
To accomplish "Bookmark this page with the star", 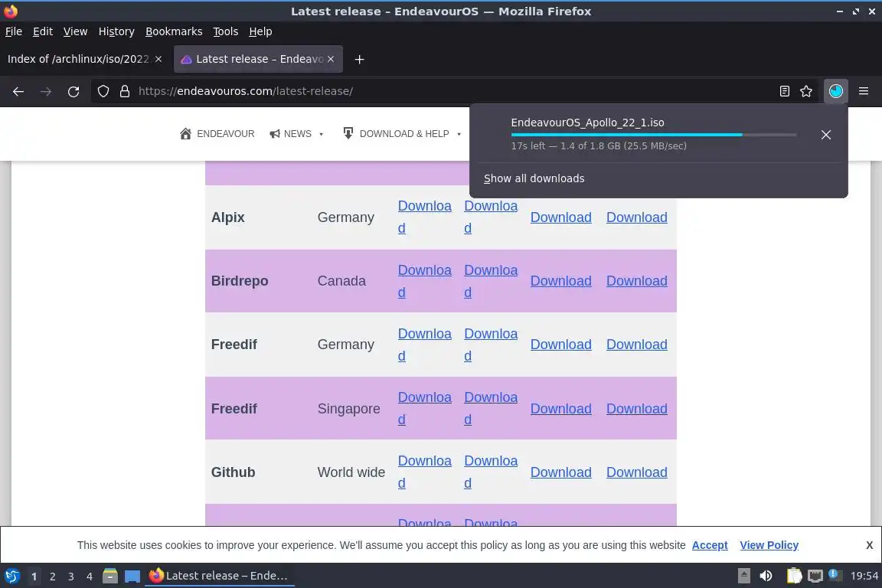I will pyautogui.click(x=806, y=91).
